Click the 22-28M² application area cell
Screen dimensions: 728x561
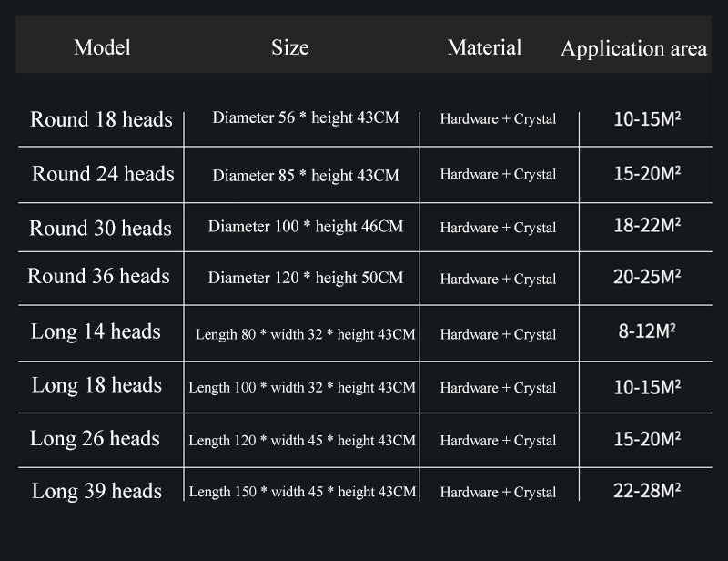pyautogui.click(x=647, y=491)
